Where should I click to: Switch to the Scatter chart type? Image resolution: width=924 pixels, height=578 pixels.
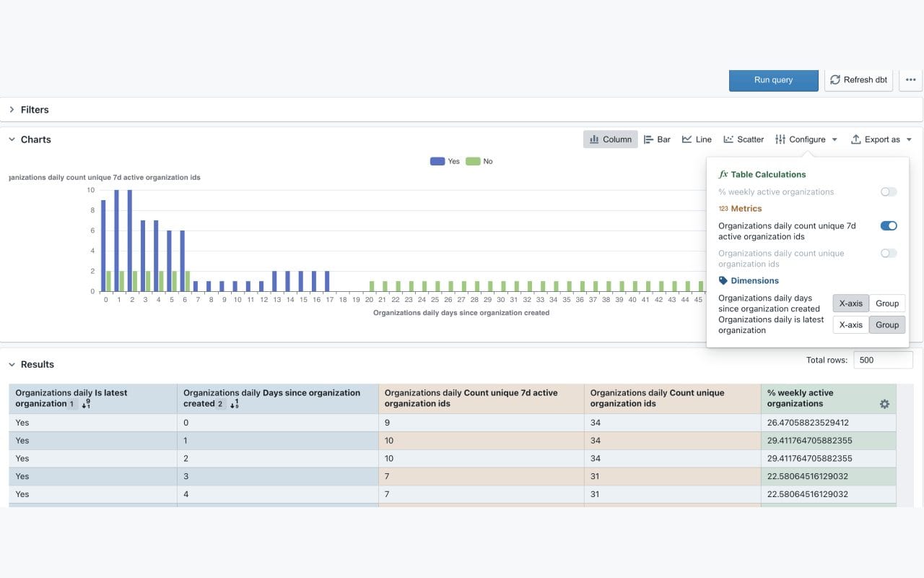(x=744, y=139)
